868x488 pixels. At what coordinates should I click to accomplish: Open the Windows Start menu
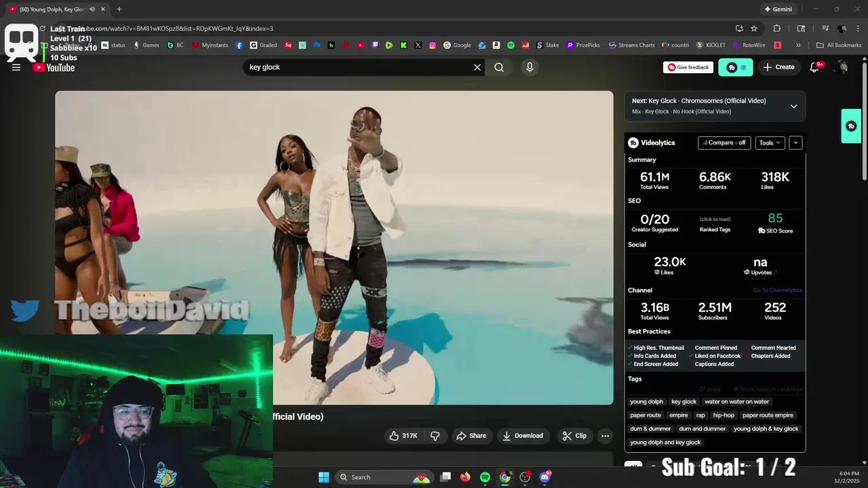323,477
